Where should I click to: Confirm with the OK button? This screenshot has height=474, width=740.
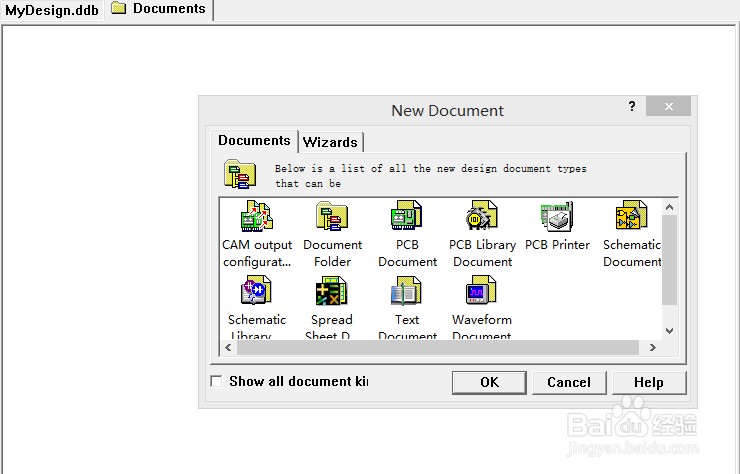point(489,382)
